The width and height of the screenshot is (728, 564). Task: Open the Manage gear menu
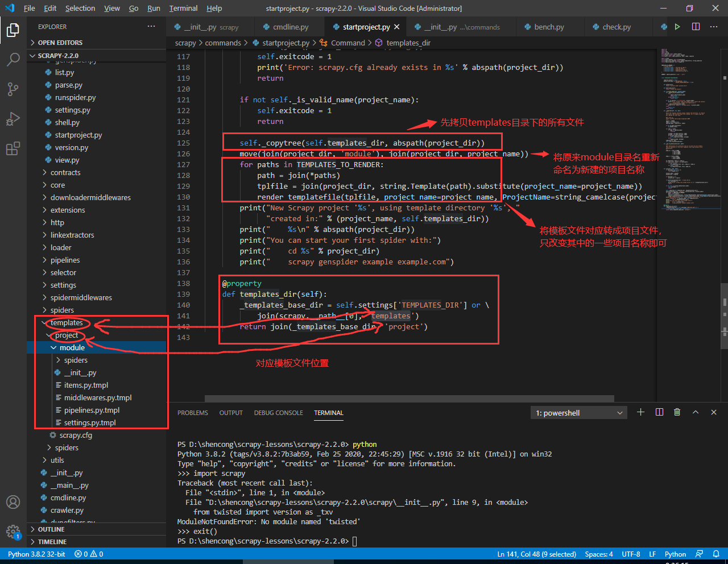[x=13, y=532]
